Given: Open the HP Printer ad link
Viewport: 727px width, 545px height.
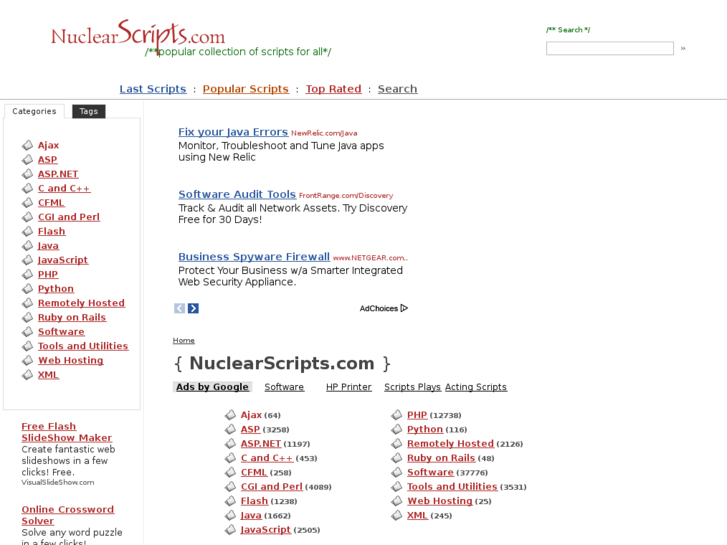Looking at the screenshot, I should coord(349,387).
